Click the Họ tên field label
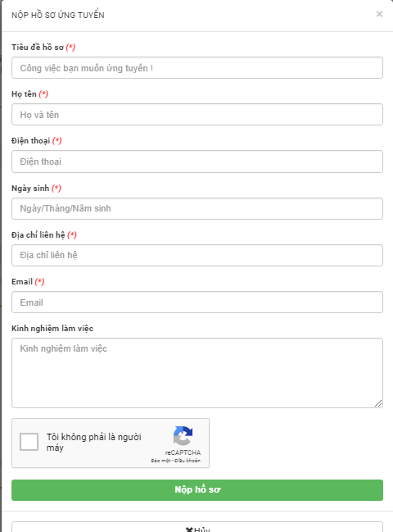393x532 pixels. tap(24, 94)
